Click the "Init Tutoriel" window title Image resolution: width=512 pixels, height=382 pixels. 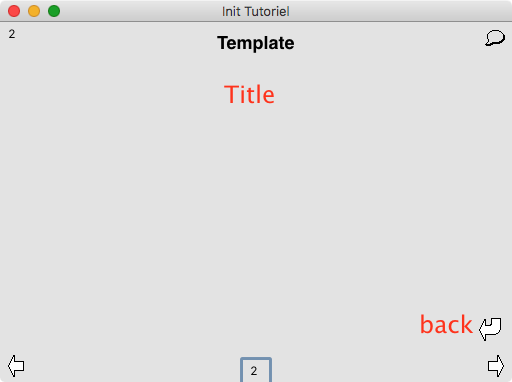click(x=256, y=12)
